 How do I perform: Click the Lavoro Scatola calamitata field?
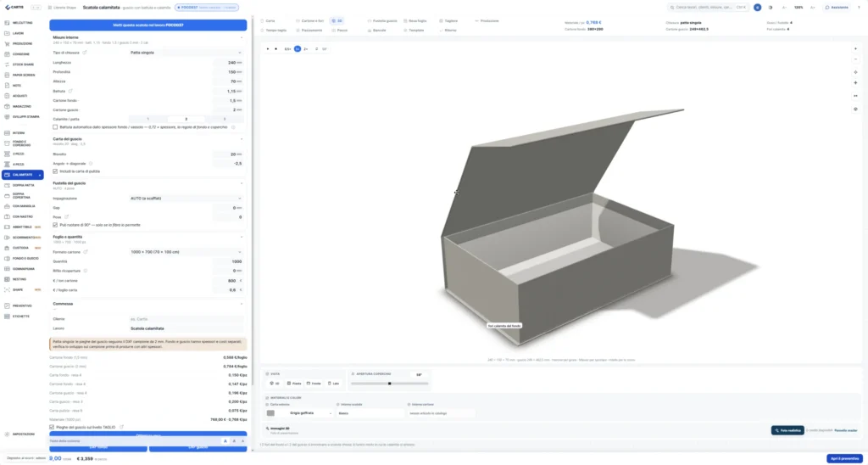[x=186, y=328]
